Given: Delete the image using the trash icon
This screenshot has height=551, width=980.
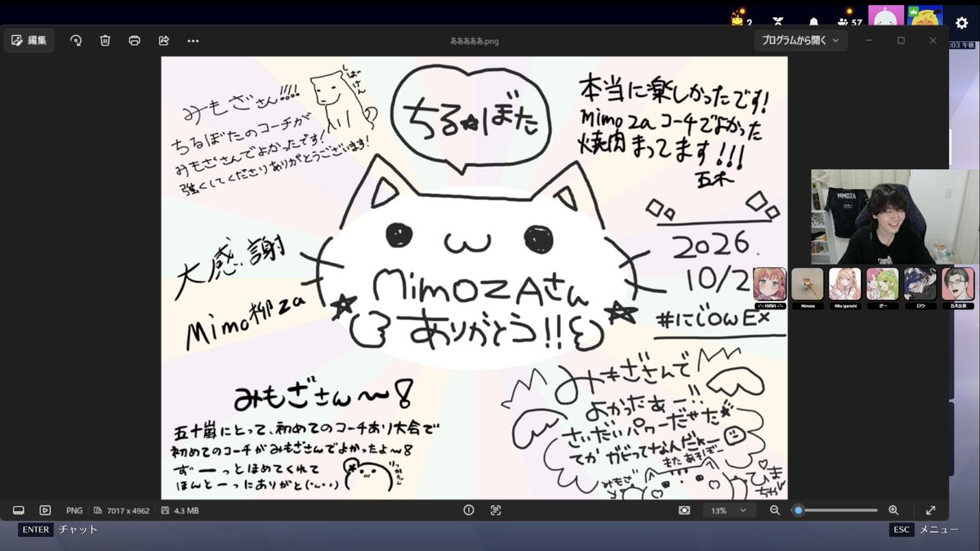Looking at the screenshot, I should point(105,40).
